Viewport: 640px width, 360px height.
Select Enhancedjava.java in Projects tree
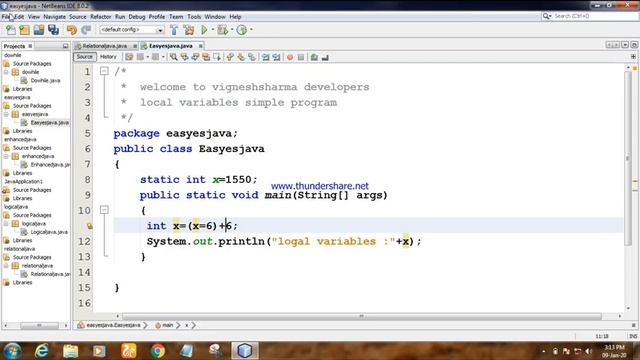tap(50, 164)
